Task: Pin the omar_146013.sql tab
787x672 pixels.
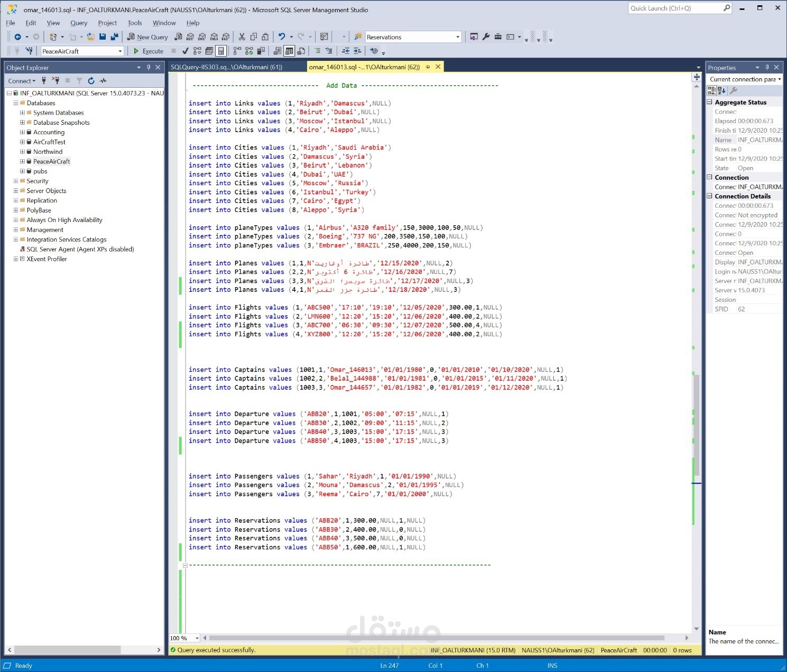Action: point(428,67)
